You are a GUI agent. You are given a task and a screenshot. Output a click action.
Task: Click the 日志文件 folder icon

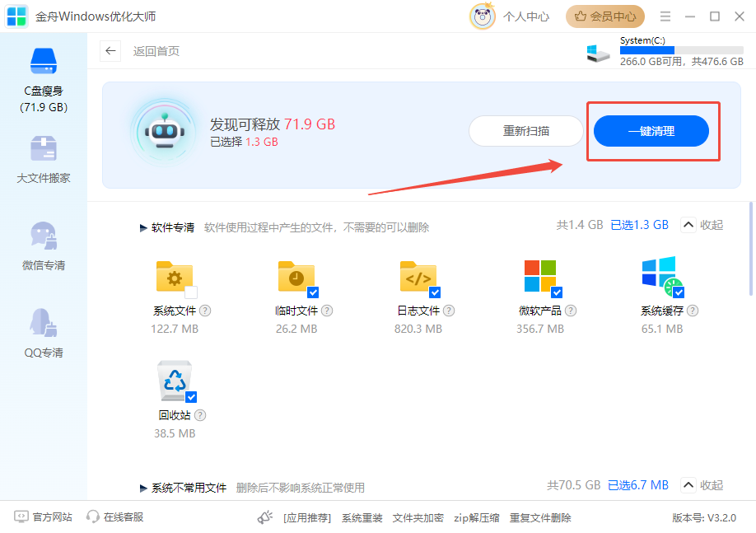pyautogui.click(x=418, y=277)
